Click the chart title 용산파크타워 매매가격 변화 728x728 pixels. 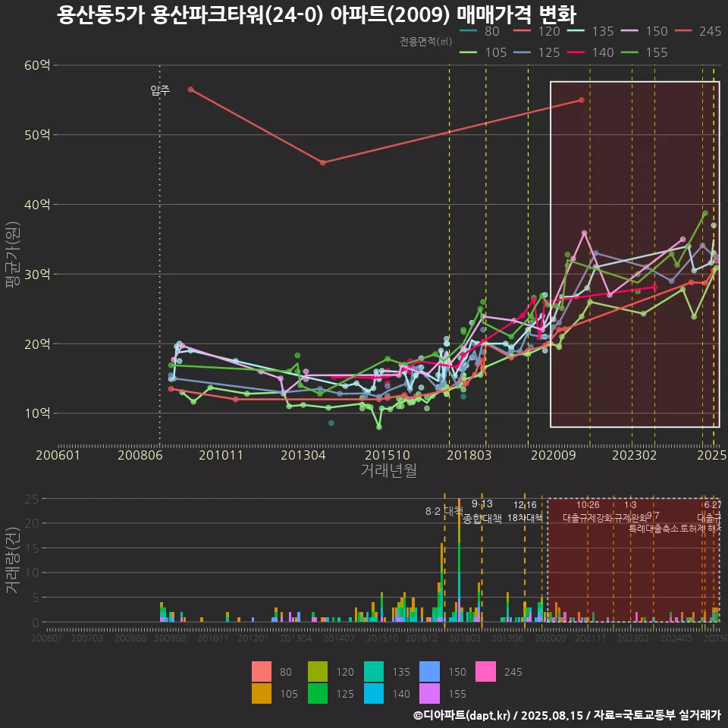pos(317,14)
